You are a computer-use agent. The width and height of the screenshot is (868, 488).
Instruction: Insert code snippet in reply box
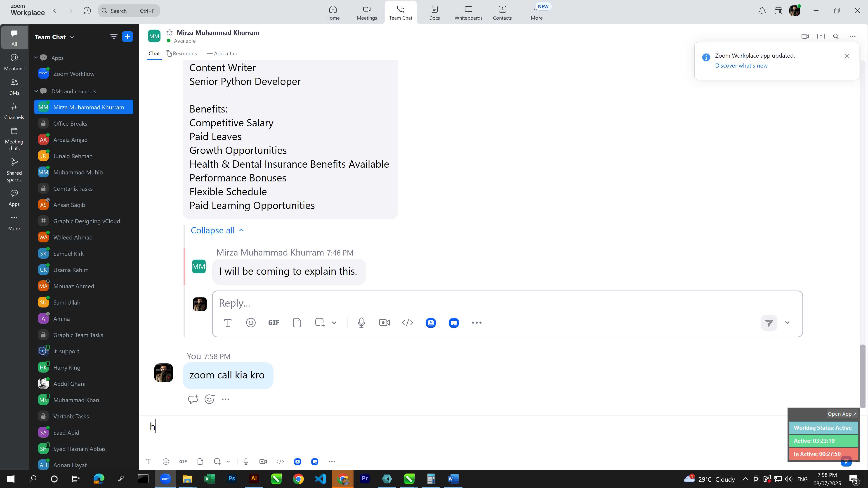pyautogui.click(x=407, y=323)
